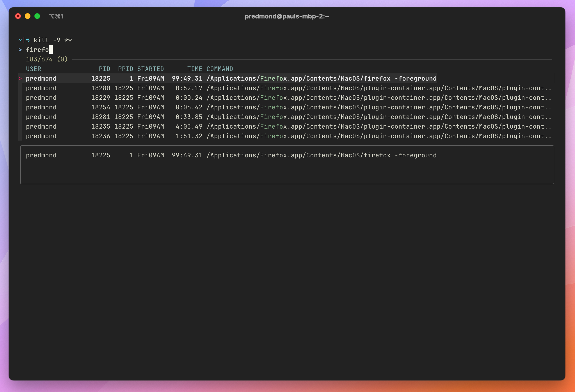Viewport: 575px width, 392px height.
Task: Select the process row with PID 18280
Action: [x=289, y=88]
